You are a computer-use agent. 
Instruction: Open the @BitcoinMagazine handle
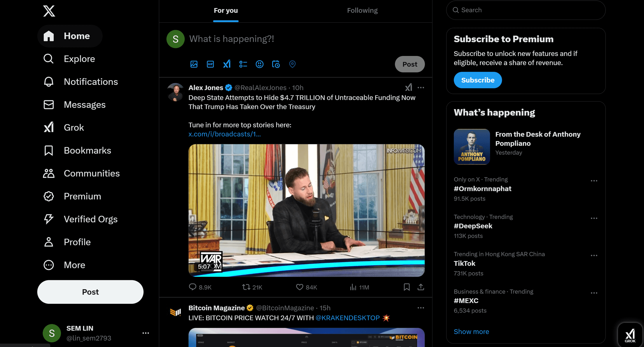click(x=285, y=308)
